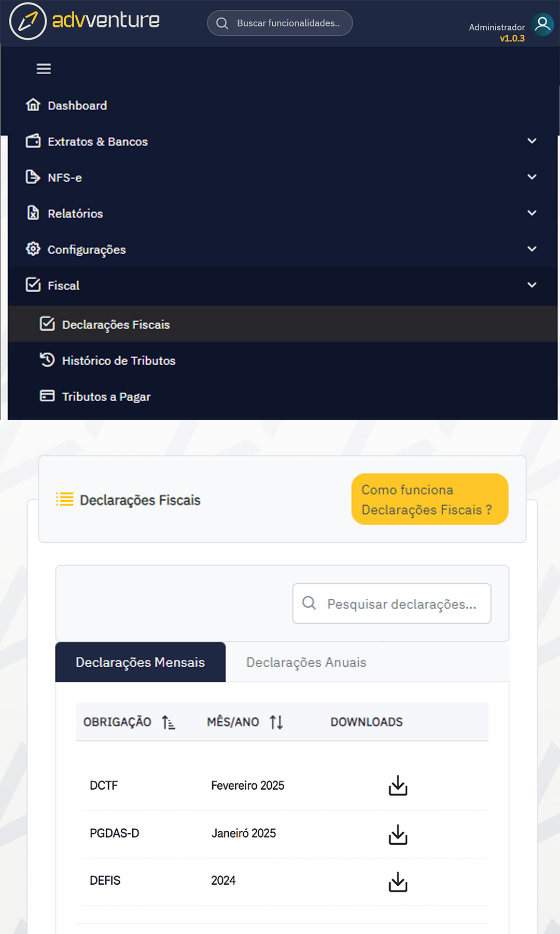The image size is (560, 934).
Task: Open Histórico de Tributos page
Action: 118,361
